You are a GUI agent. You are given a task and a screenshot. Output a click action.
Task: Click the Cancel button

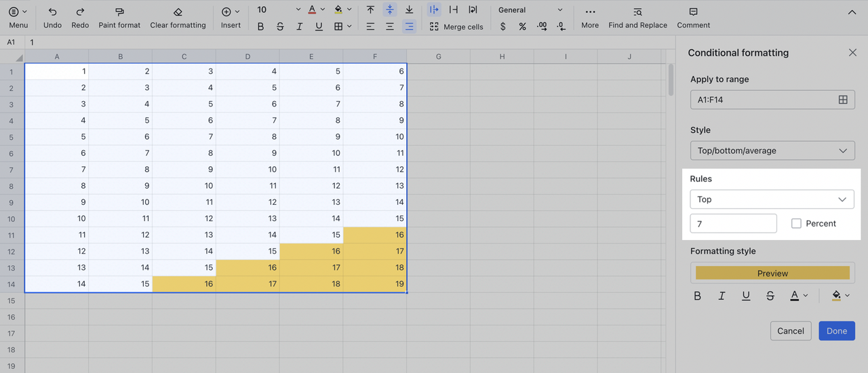(790, 331)
